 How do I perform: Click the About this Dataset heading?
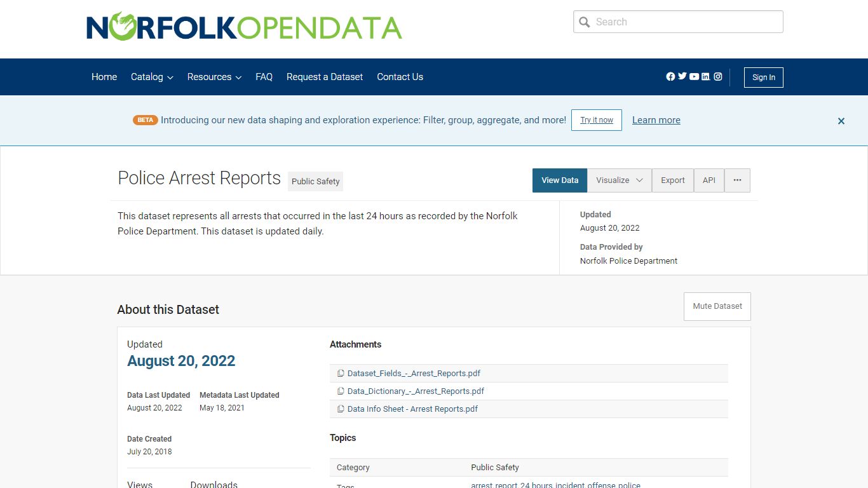coord(168,310)
